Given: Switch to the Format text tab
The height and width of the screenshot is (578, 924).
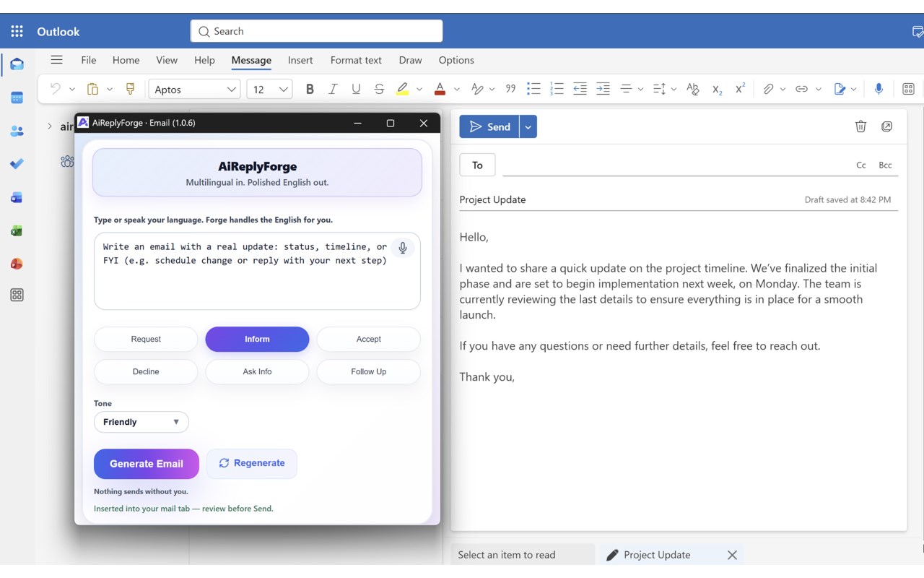Looking at the screenshot, I should click(356, 60).
